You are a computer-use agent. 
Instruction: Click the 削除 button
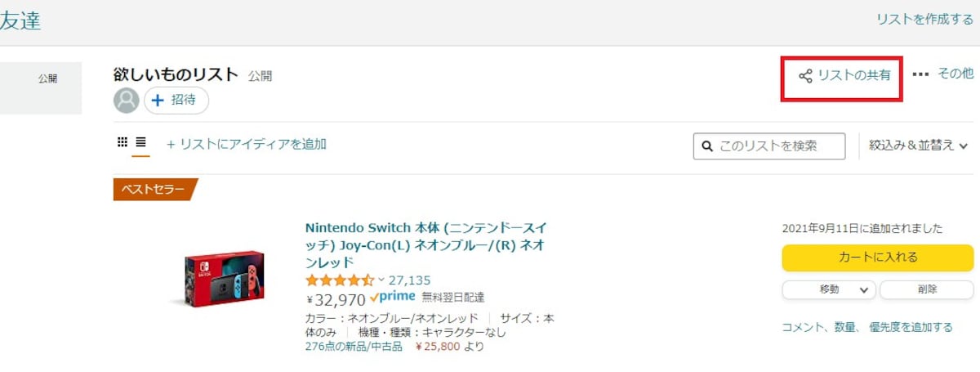click(x=927, y=289)
